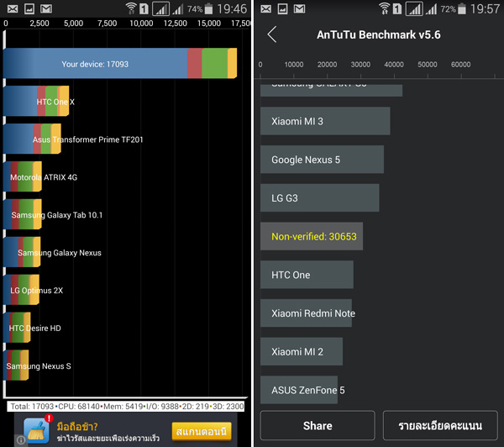Tap the battery icon beside 74%

click(208, 8)
